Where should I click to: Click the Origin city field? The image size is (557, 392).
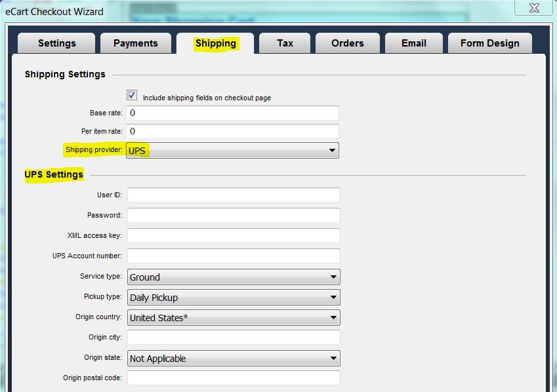[234, 338]
